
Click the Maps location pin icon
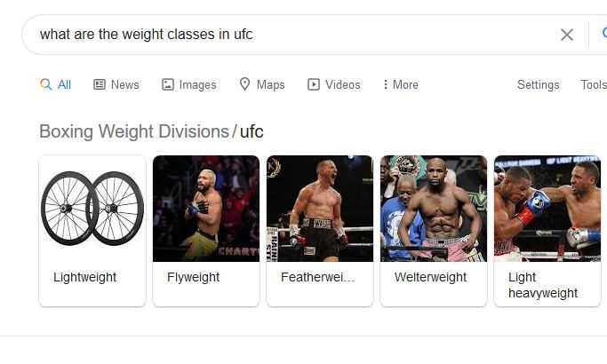(x=245, y=84)
